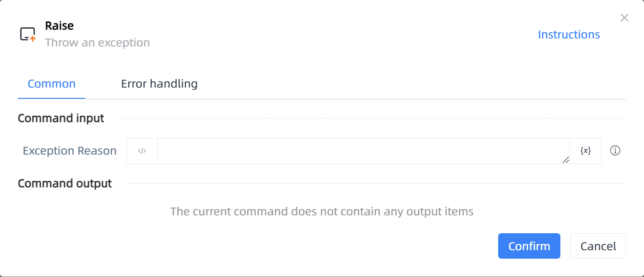Click the Throw an exception subtitle
The height and width of the screenshot is (277, 644).
(x=97, y=43)
